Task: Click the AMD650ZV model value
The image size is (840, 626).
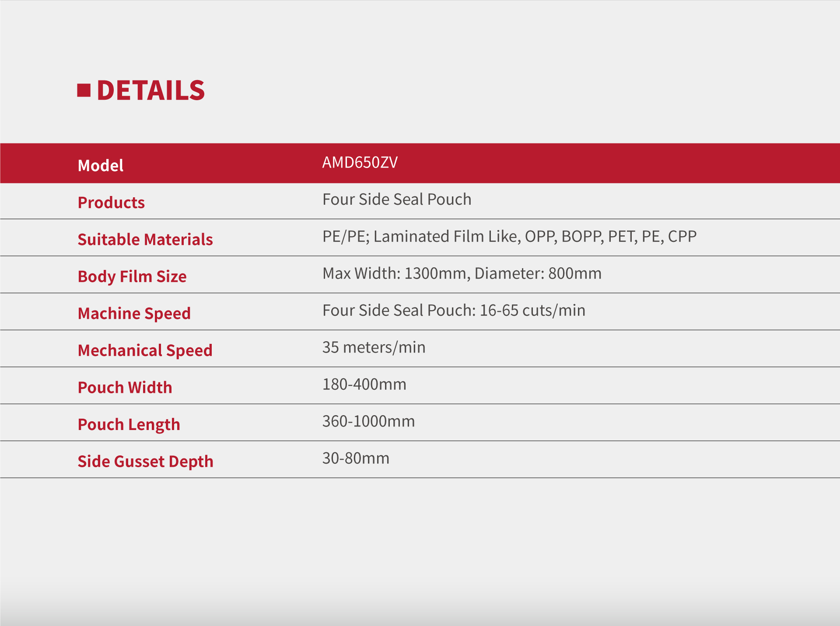Action: coord(360,163)
